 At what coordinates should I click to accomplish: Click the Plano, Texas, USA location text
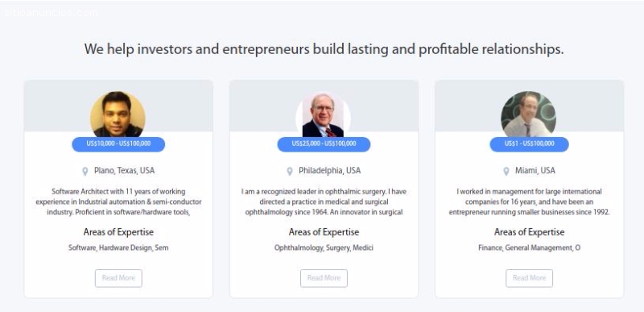tap(125, 171)
